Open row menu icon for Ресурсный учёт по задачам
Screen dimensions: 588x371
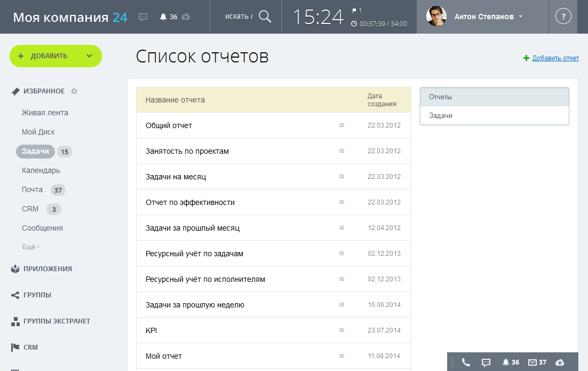[341, 253]
